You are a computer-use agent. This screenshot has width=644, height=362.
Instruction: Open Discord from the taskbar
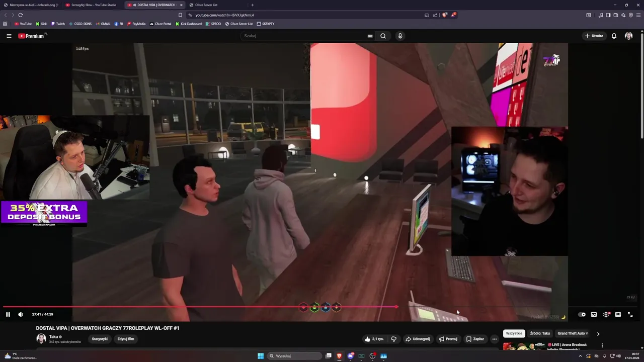[x=350, y=356]
